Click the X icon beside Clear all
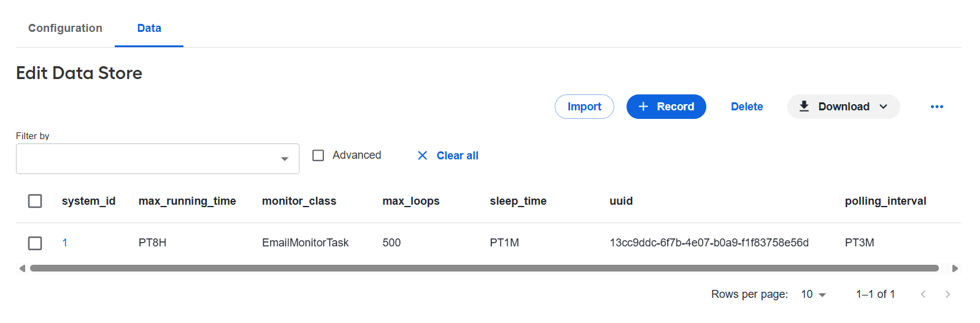 pos(422,156)
